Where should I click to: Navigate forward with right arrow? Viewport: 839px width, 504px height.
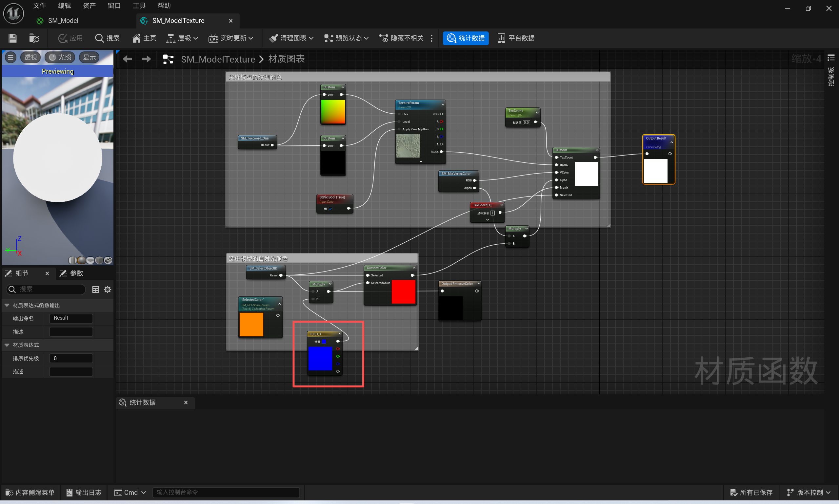pyautogui.click(x=146, y=59)
